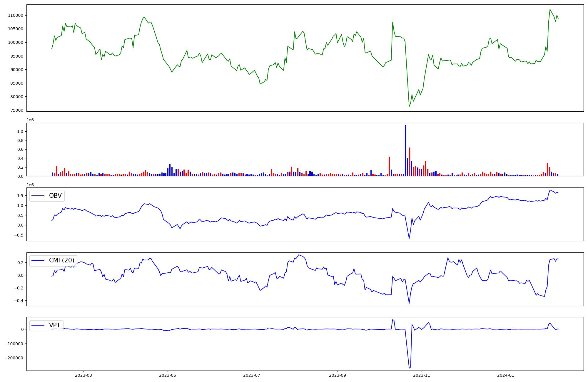Viewport: 588px width, 382px height.
Task: Click the lowest point of VPT line
Action: tap(409, 368)
